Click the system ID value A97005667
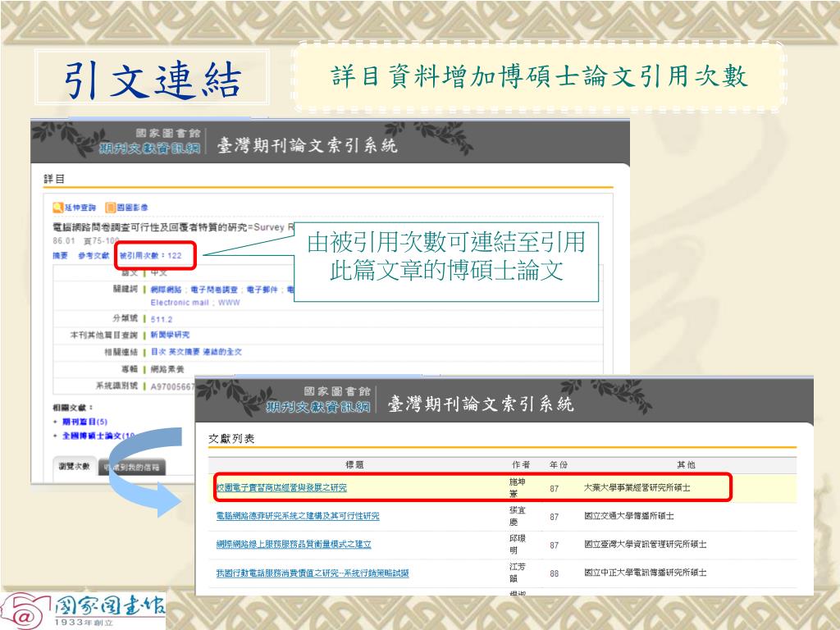The image size is (840, 630). coord(172,386)
